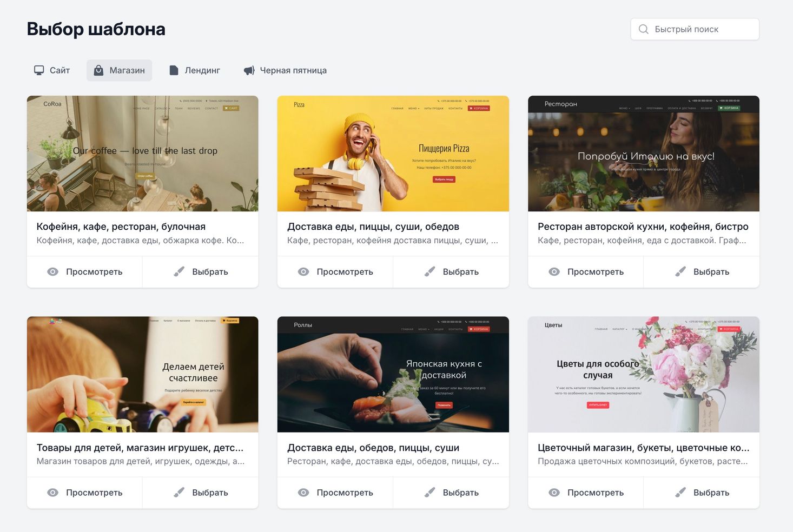Click the monitor icon for Сайт
The height and width of the screenshot is (532, 793).
point(39,70)
